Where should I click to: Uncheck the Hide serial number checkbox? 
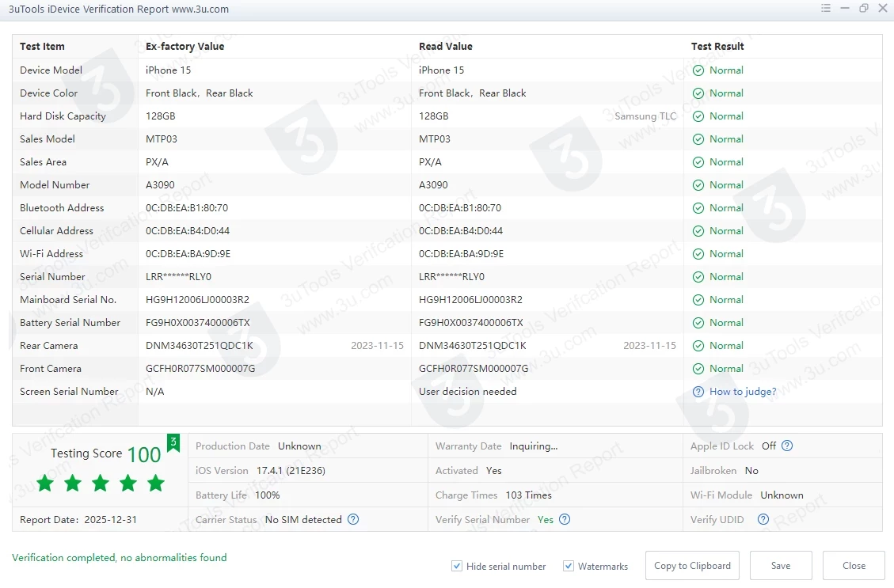coord(457,566)
